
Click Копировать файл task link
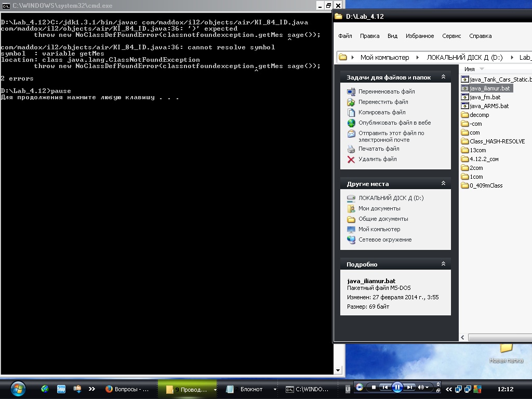click(x=382, y=112)
